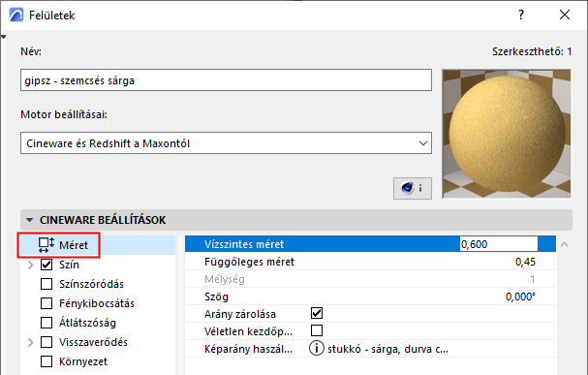Click the Archicad logo in title bar
The height and width of the screenshot is (375, 588).
pyautogui.click(x=16, y=15)
